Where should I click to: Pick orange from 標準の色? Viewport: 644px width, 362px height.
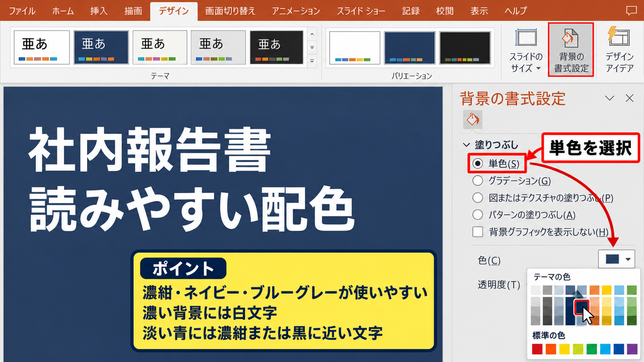[551, 349]
